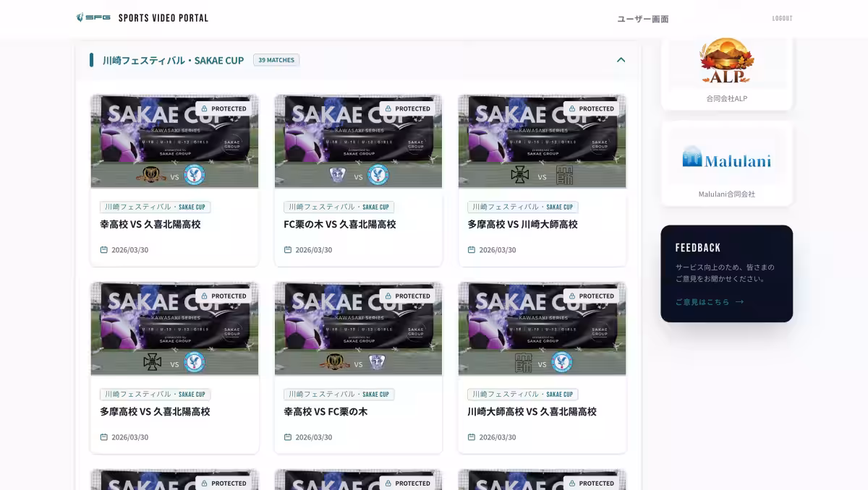The width and height of the screenshot is (868, 490).
Task: Select title 多摩高校 VS 川崎大師高校
Action: click(x=522, y=224)
